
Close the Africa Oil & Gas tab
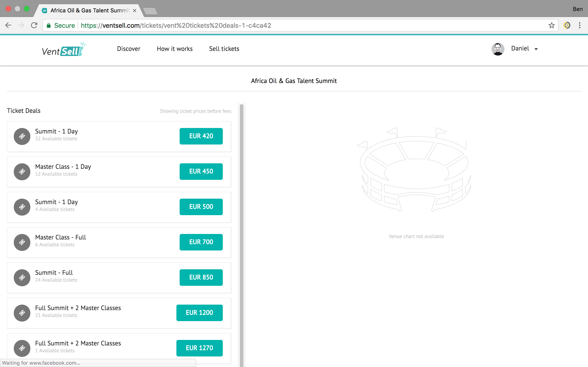tap(135, 11)
